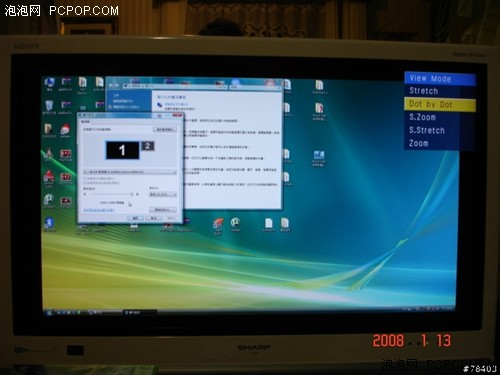Click the search box in the Personalization window

point(255,87)
